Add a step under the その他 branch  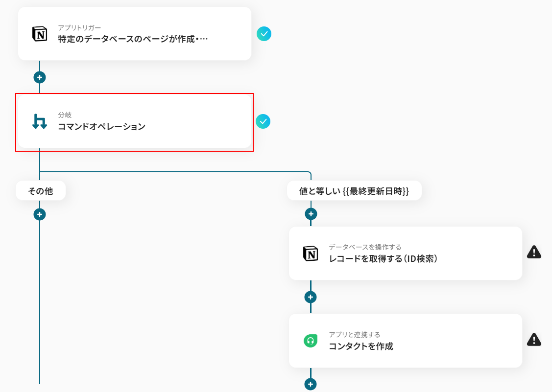(x=40, y=214)
